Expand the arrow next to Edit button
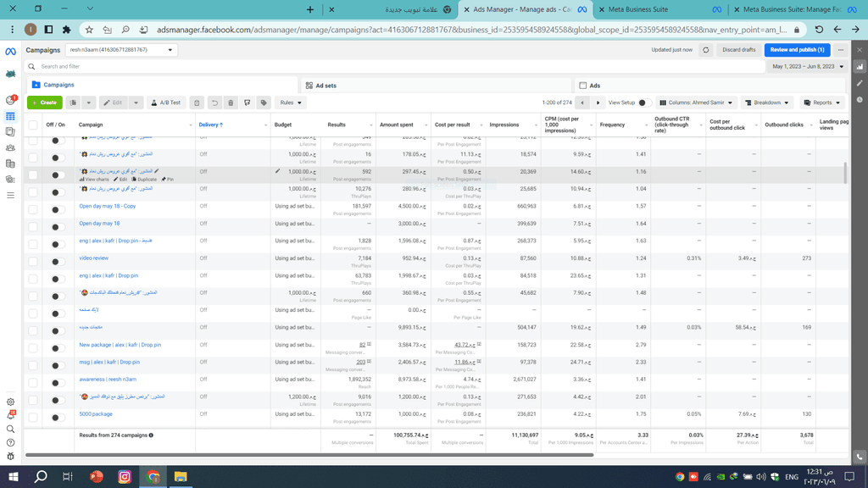This screenshot has width=868, height=488. (x=136, y=103)
